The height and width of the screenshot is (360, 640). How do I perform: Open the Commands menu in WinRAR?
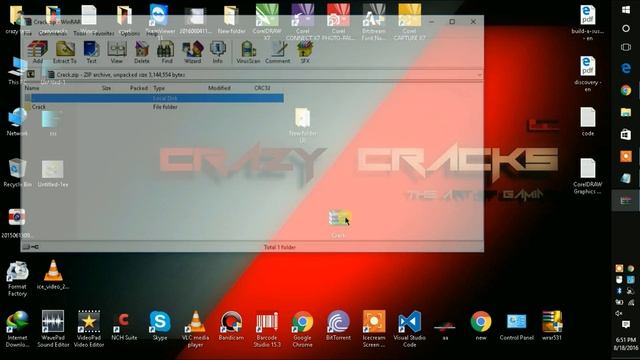(53, 33)
